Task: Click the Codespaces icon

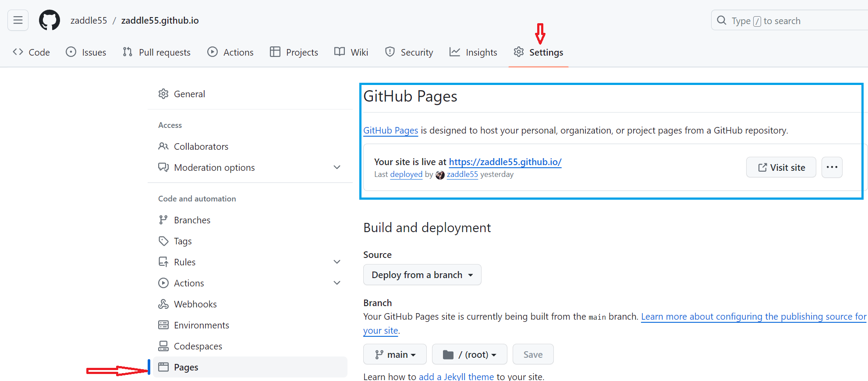Action: coord(163,346)
